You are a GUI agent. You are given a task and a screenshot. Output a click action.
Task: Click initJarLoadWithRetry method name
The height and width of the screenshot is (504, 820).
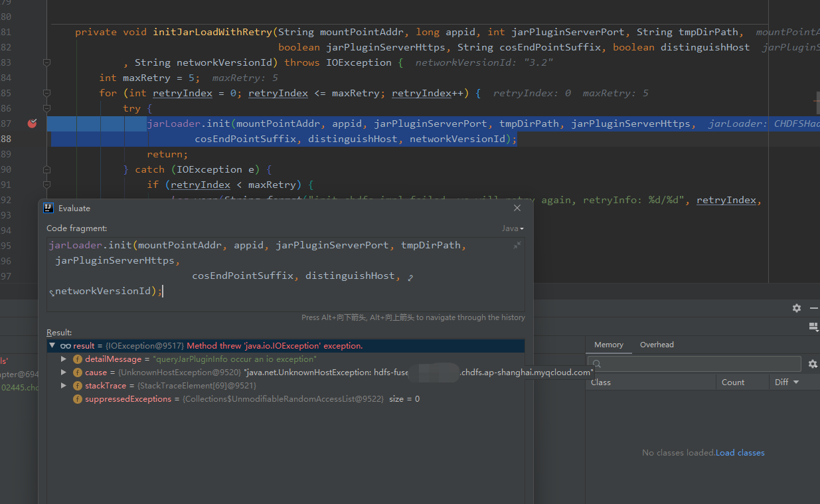click(x=212, y=32)
